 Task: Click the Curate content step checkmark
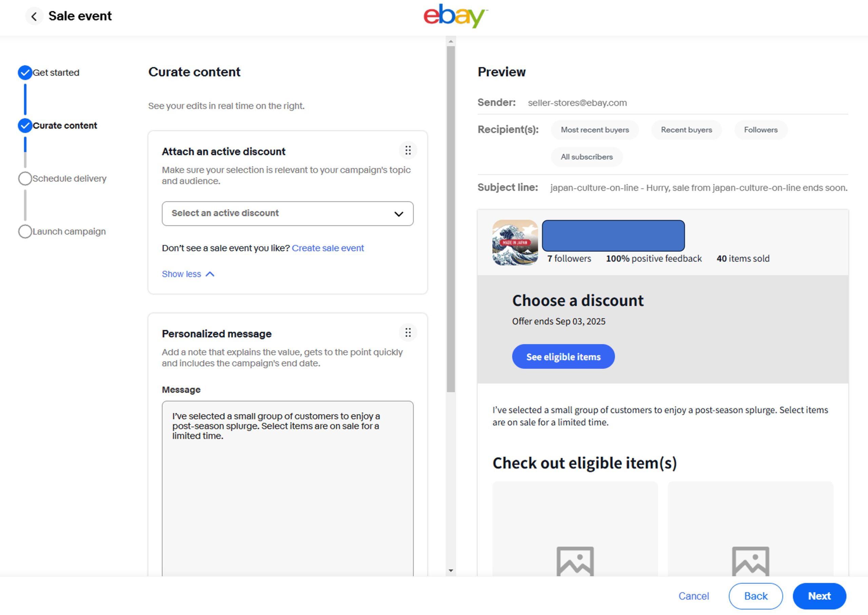pos(25,126)
